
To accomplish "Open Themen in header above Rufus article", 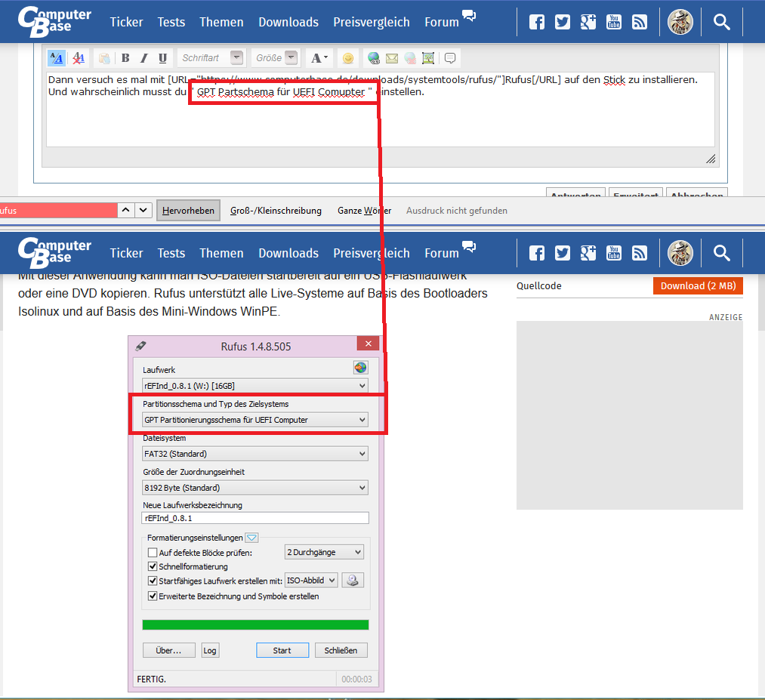I will 221,253.
